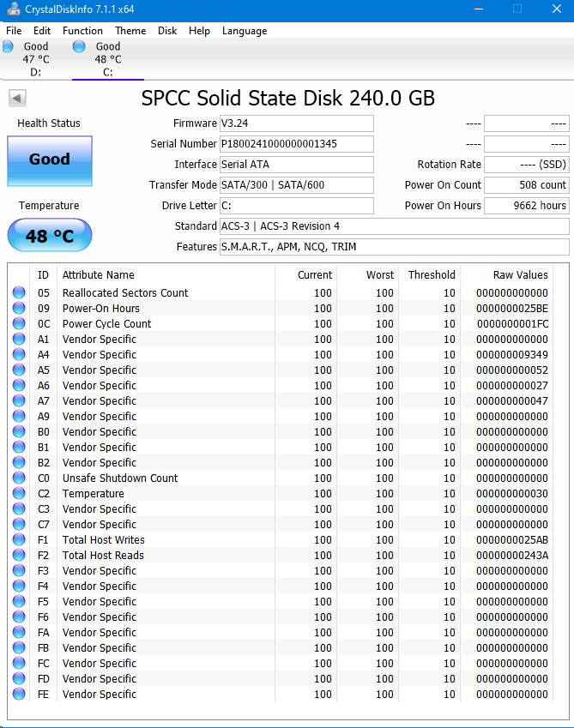Screen dimensions: 574x728
Task: Click the Good health status button
Action: coord(49,159)
